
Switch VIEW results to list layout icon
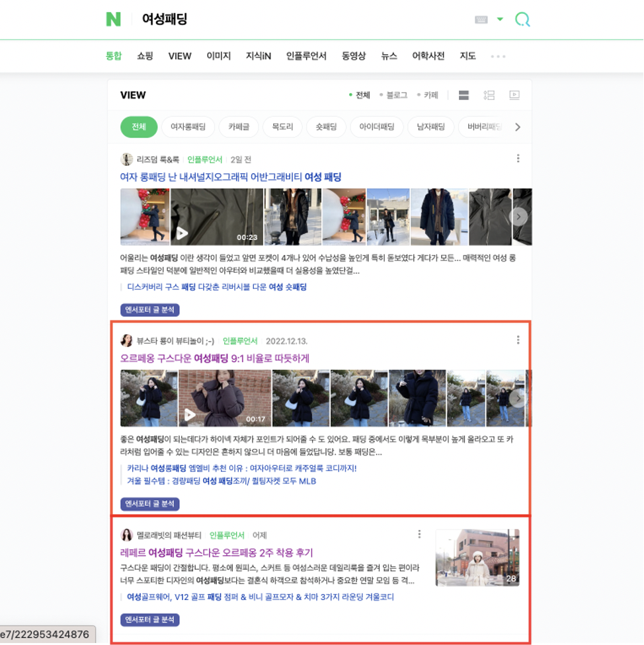coord(463,95)
